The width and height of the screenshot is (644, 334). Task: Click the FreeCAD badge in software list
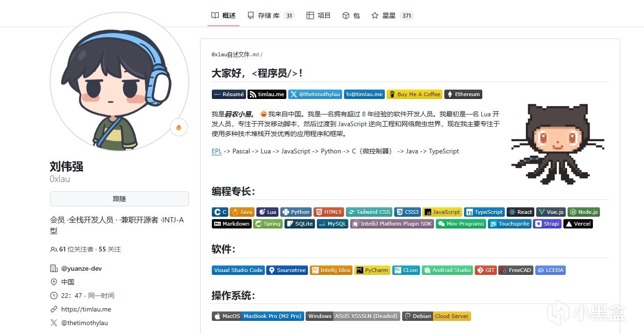point(516,270)
